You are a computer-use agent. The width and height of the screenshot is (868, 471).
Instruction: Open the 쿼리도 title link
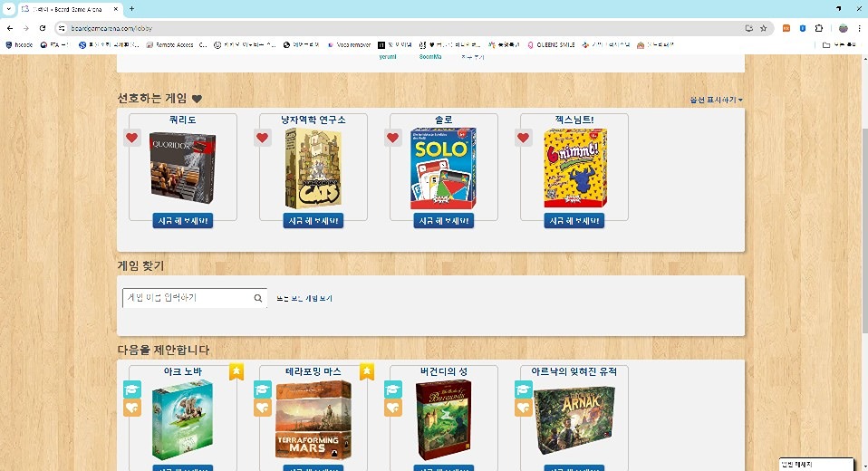[183, 120]
